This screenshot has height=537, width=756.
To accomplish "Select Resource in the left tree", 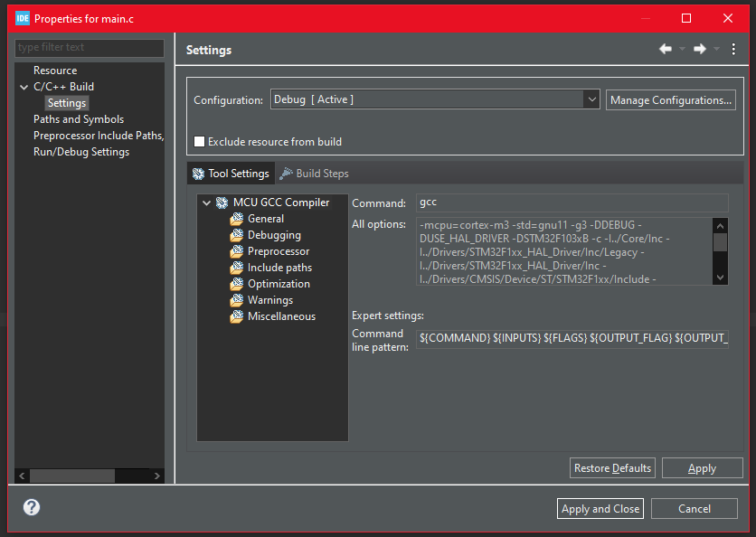I will pos(55,71).
